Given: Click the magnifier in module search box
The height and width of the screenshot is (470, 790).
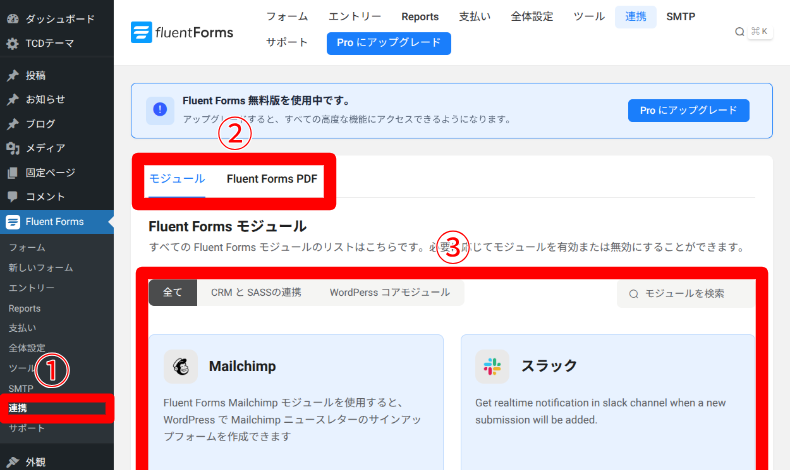Looking at the screenshot, I should 633,294.
